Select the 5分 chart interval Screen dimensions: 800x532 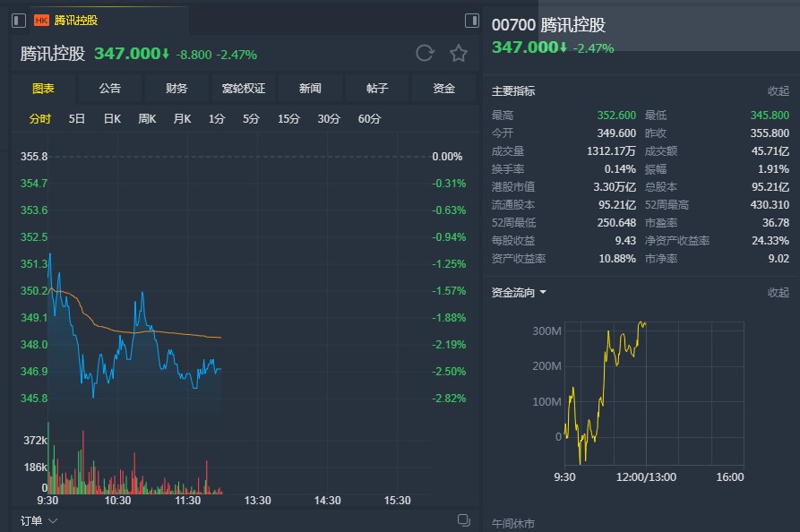(251, 119)
